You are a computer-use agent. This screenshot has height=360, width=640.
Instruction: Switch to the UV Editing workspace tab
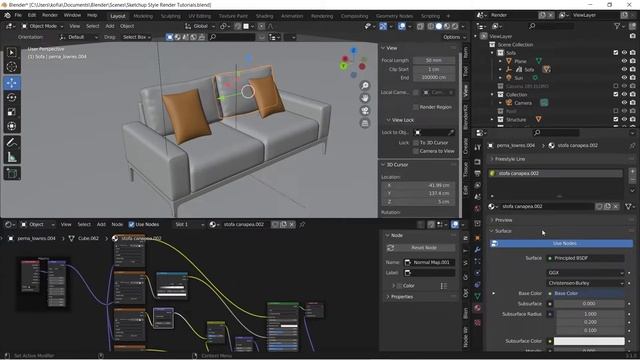pyautogui.click(x=200, y=16)
